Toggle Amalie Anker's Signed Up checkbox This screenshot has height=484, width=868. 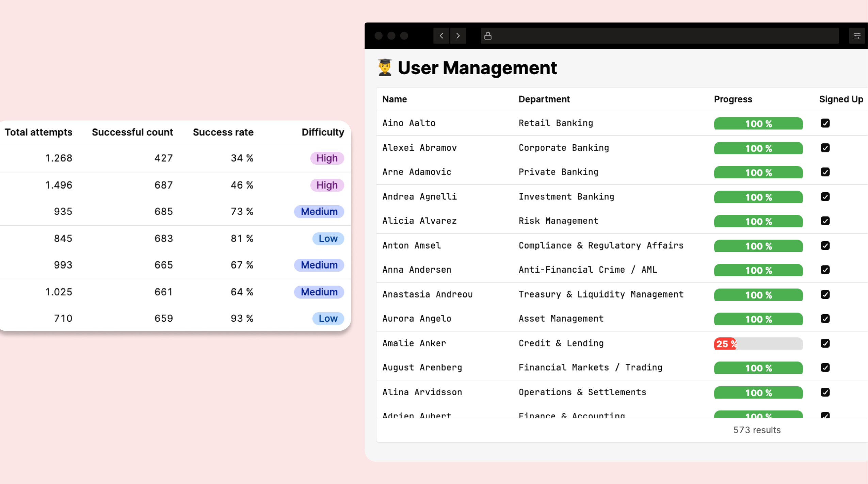(x=825, y=343)
